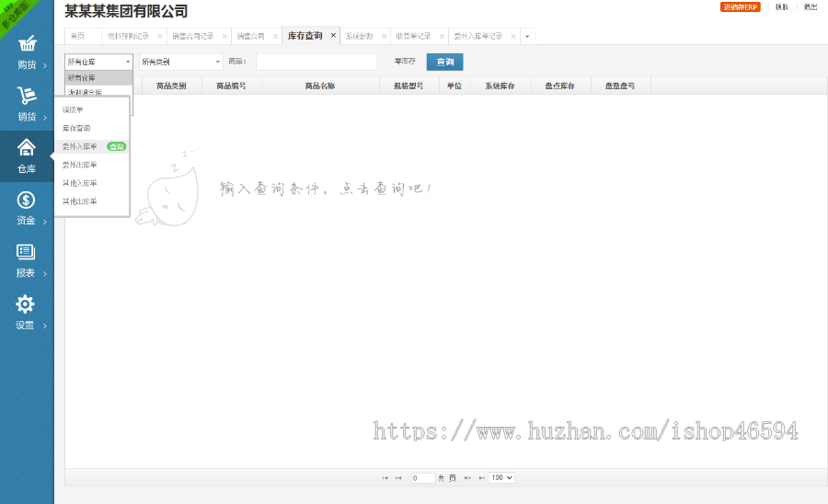The height and width of the screenshot is (504, 828).
Task: Expand the tab overflow arrow menu
Action: (527, 37)
